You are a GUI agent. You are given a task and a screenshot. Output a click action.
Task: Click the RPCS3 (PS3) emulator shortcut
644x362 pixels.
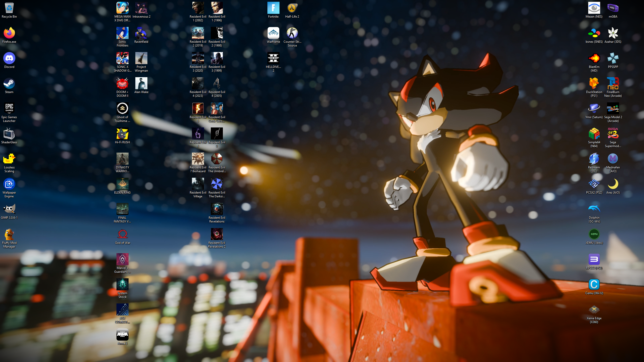pos(594,259)
